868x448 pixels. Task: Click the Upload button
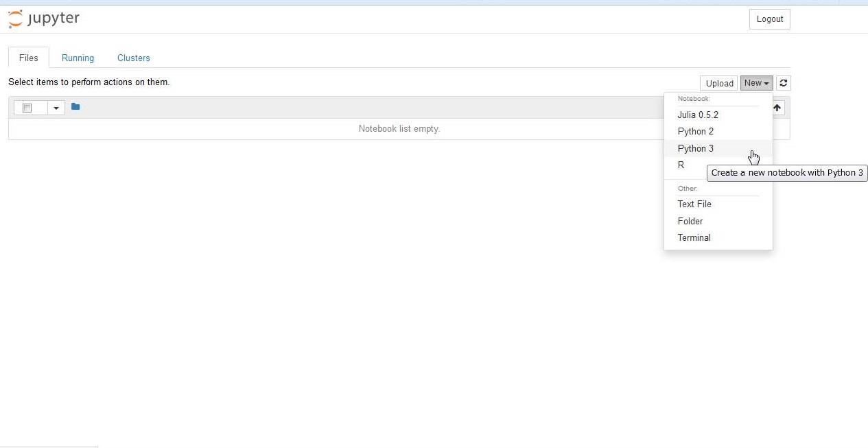719,83
